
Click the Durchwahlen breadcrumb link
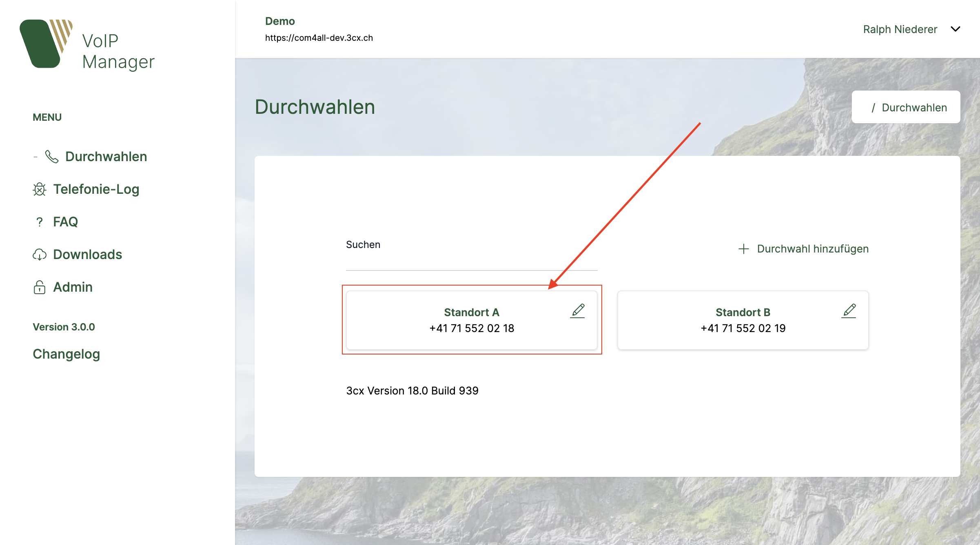pos(914,108)
